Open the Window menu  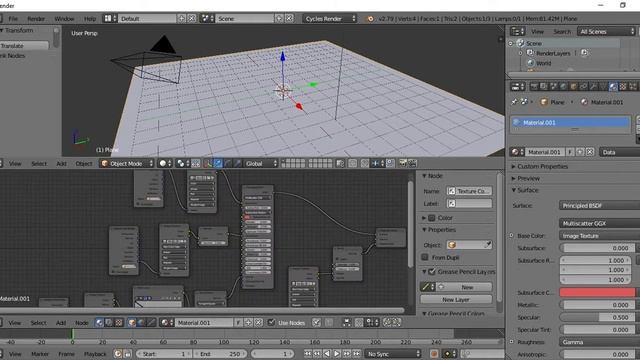(64, 18)
